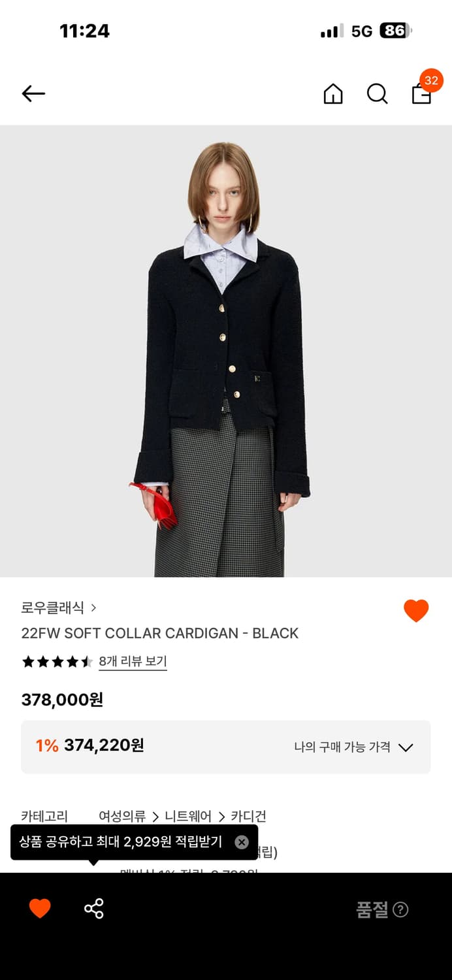The width and height of the screenshot is (452, 980).
Task: Open search with magnifier icon
Action: point(377,94)
